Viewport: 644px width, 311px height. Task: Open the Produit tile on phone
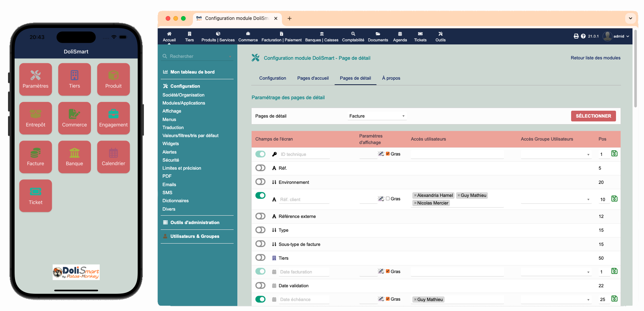click(114, 79)
